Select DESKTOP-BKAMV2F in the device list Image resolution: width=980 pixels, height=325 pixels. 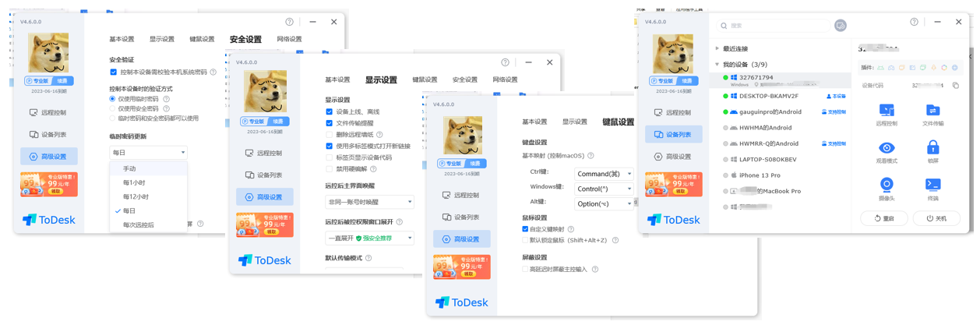click(768, 97)
